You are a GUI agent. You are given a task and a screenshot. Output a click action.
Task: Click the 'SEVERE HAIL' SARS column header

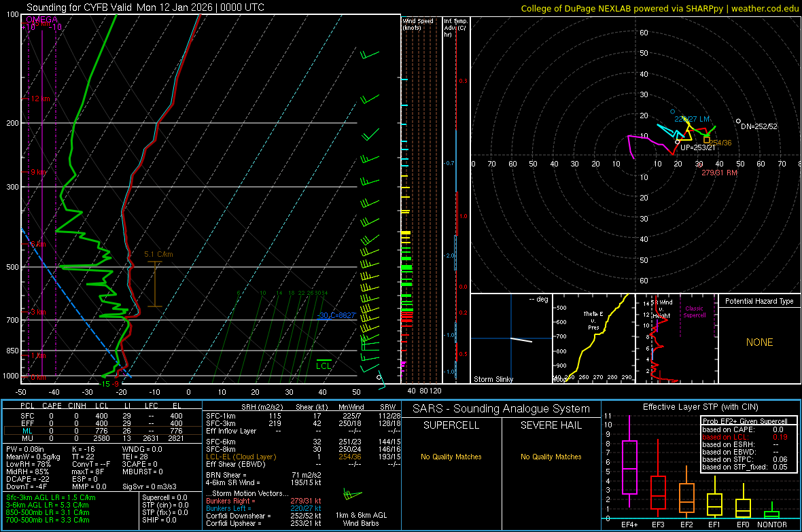point(551,425)
